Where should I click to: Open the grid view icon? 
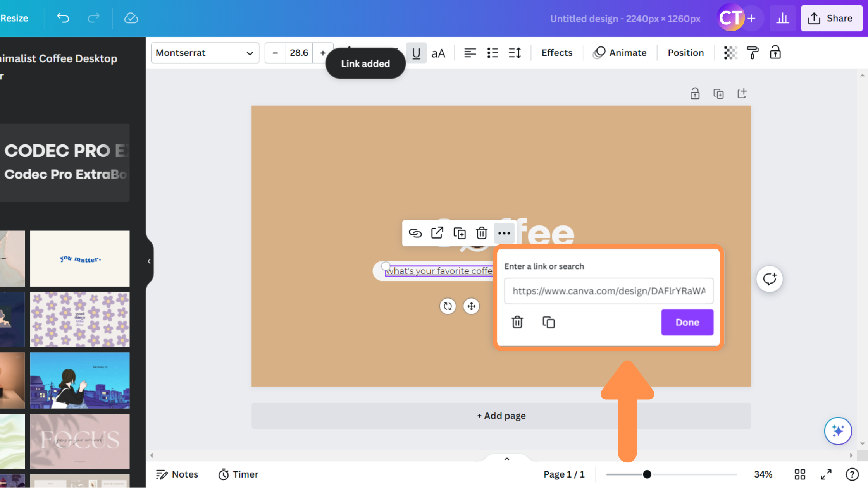[800, 474]
